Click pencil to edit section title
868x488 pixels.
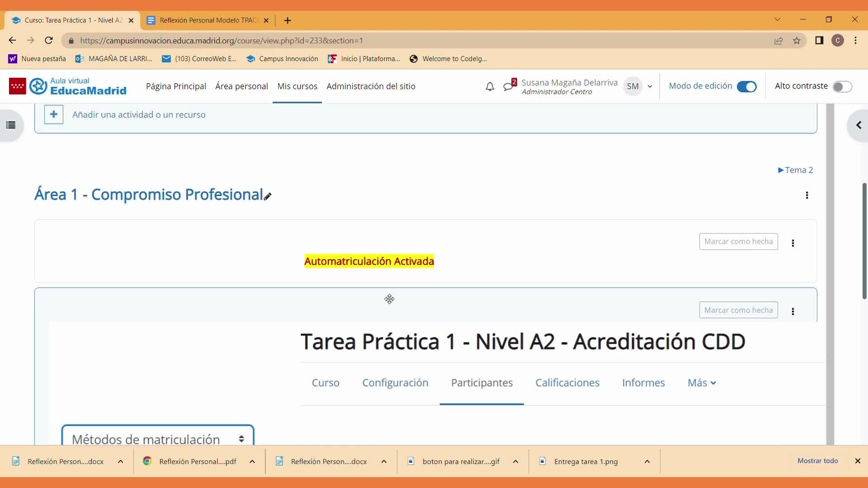click(268, 196)
